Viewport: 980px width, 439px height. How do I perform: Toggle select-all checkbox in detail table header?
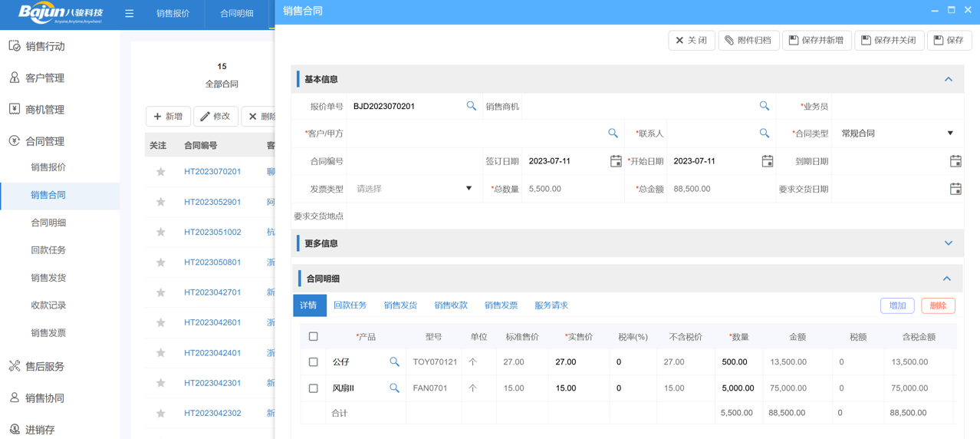[313, 336]
